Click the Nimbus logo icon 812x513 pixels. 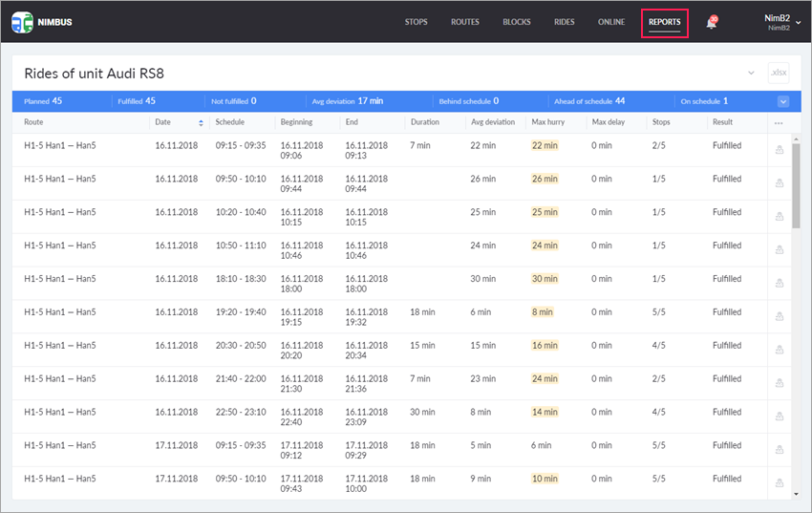tap(22, 22)
